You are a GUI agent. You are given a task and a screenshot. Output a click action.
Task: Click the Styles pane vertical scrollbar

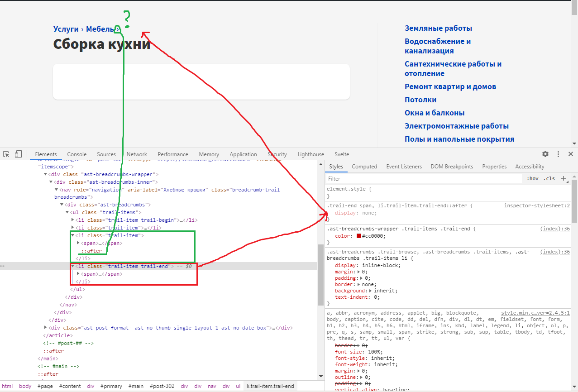tap(574, 201)
